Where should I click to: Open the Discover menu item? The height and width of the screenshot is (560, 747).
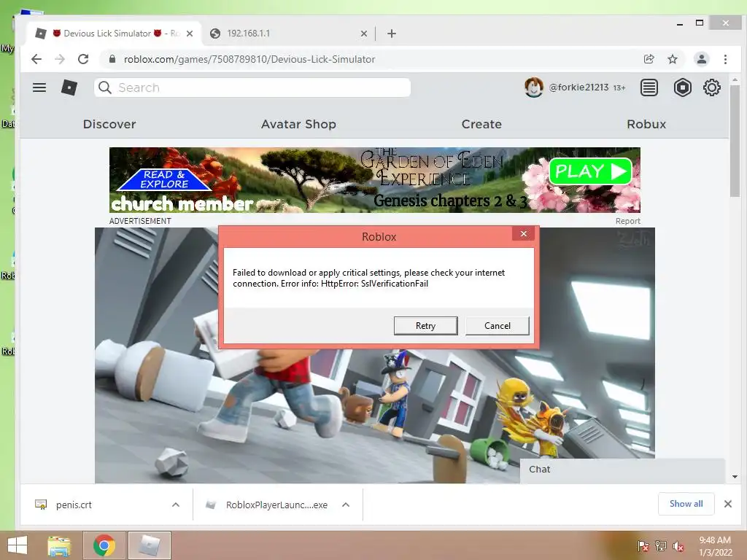coord(109,124)
